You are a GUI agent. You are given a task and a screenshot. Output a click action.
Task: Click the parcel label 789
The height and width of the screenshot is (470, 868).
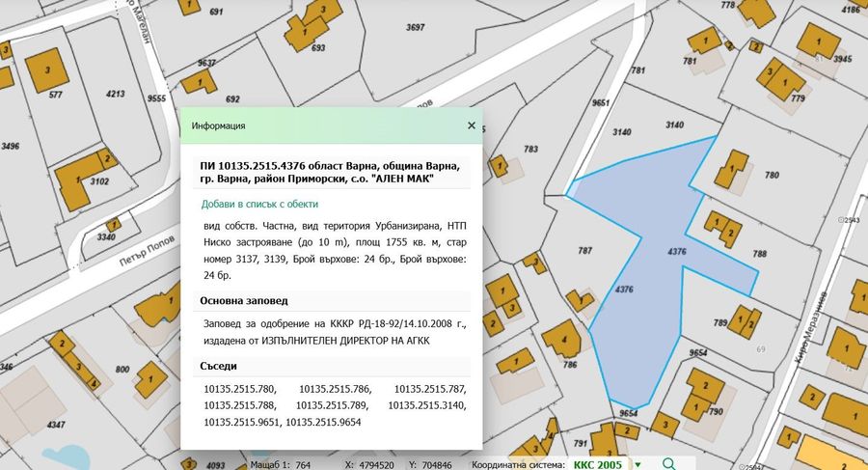(720, 322)
